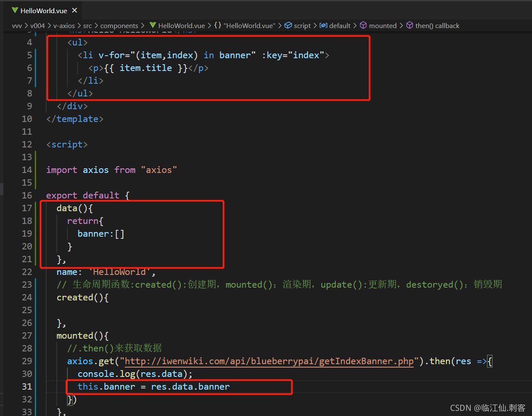Click '.then(res =>' on line 29

456,361
